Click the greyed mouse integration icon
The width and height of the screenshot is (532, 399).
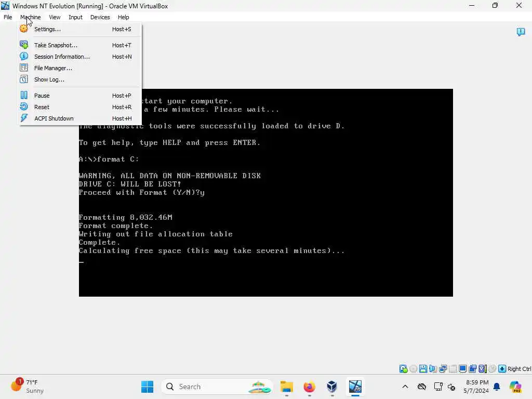click(x=493, y=368)
